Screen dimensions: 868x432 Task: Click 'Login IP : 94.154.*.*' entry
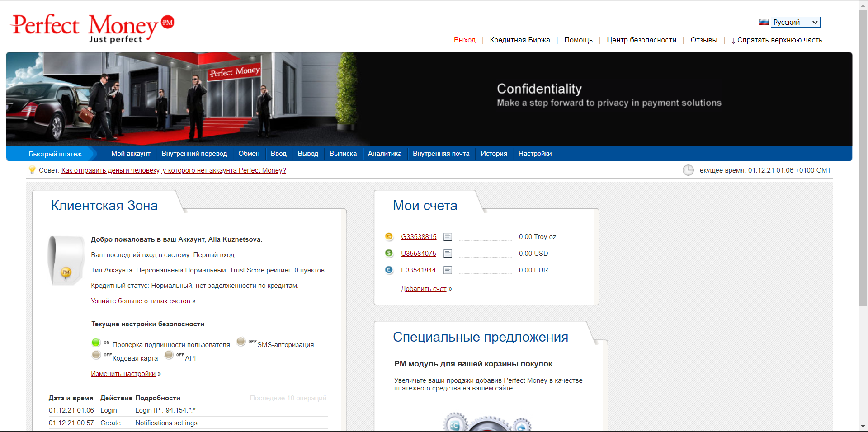pyautogui.click(x=165, y=410)
